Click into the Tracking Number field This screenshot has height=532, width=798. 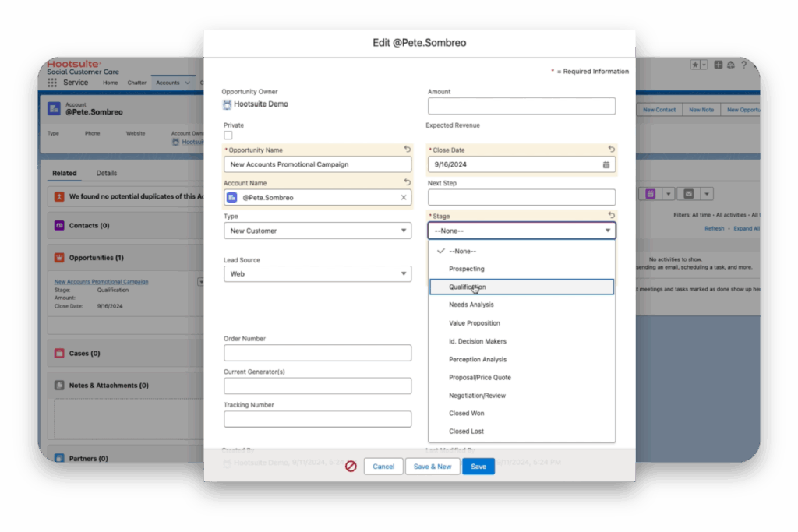click(x=318, y=419)
